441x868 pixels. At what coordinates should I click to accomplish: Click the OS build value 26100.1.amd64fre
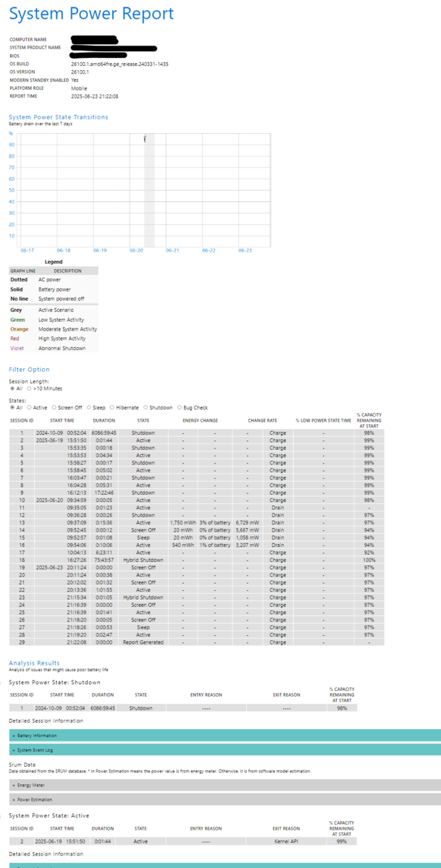(x=119, y=64)
